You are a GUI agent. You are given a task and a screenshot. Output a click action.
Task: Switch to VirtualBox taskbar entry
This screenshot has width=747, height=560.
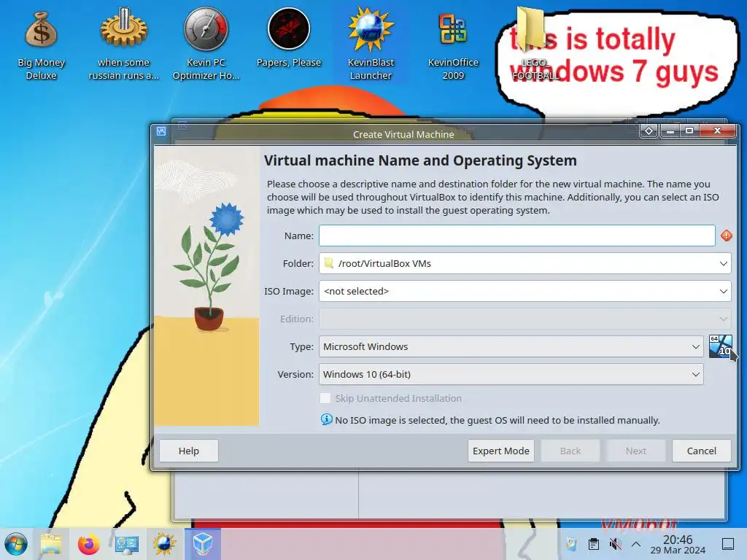(x=203, y=544)
